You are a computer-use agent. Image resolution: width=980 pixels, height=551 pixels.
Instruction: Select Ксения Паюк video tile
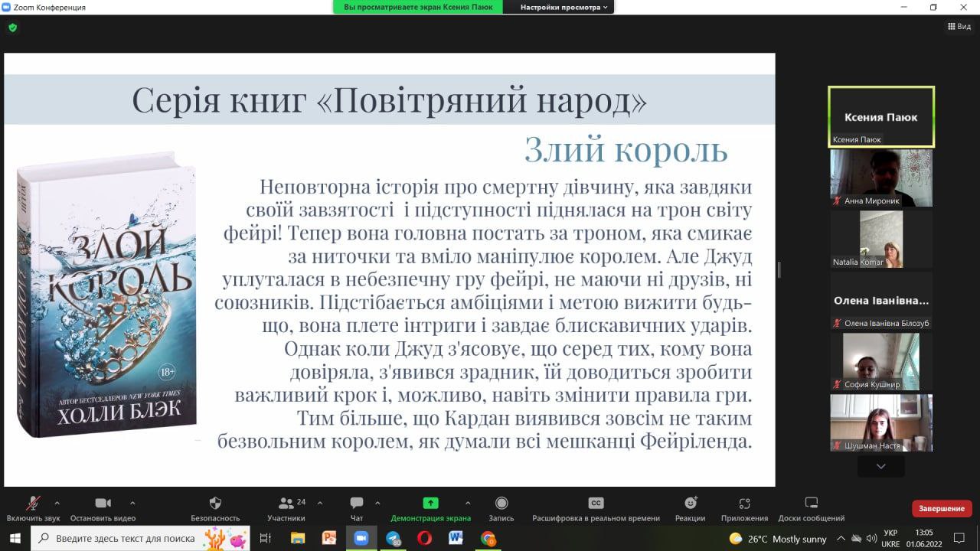click(x=881, y=116)
